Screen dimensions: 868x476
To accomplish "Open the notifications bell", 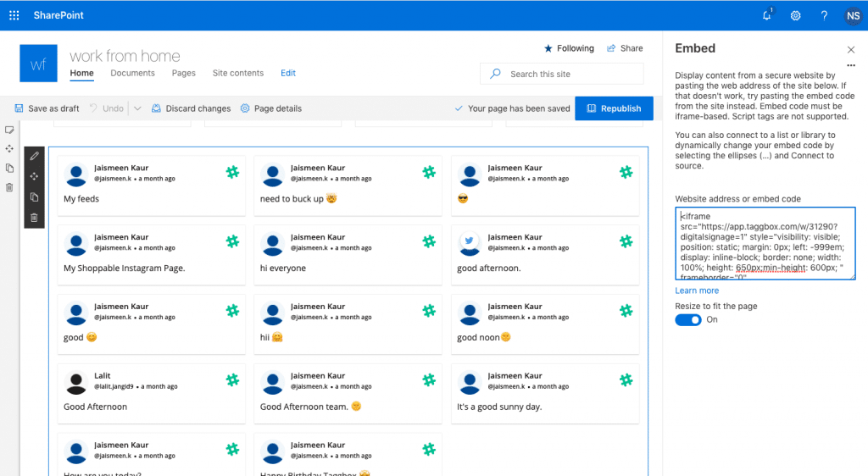I will 767,15.
